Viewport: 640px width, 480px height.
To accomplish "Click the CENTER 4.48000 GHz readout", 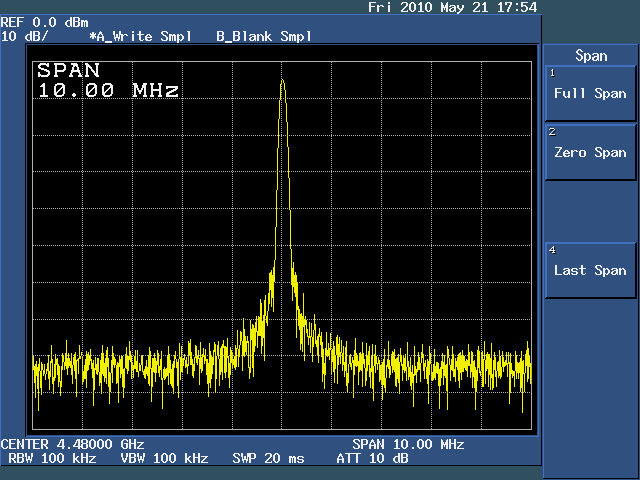I will pos(72,444).
